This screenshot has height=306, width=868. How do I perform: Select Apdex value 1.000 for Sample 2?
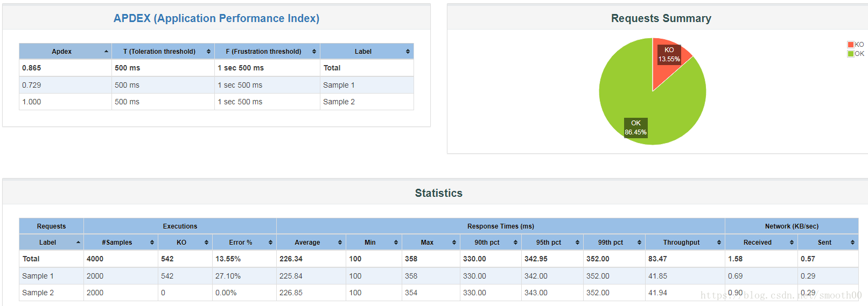click(x=32, y=102)
